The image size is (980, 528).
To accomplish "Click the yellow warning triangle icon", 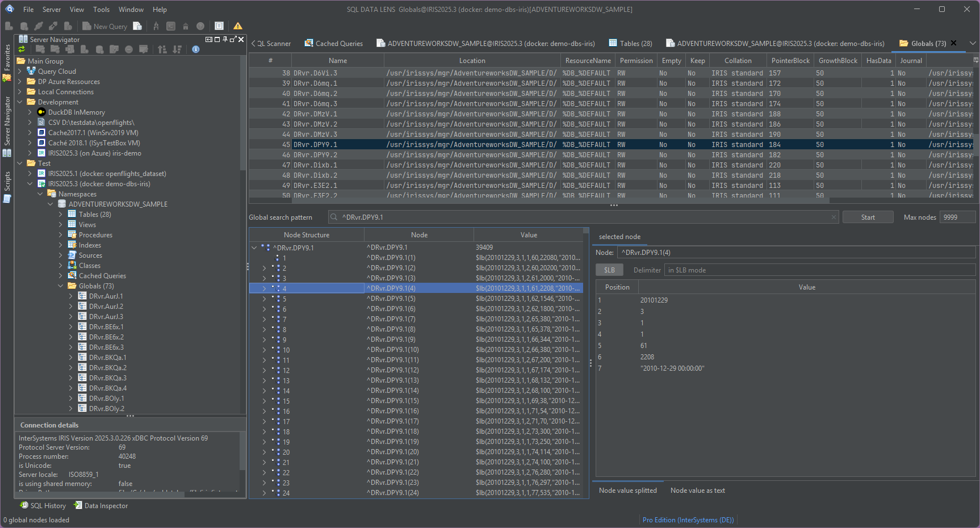I will (x=238, y=26).
